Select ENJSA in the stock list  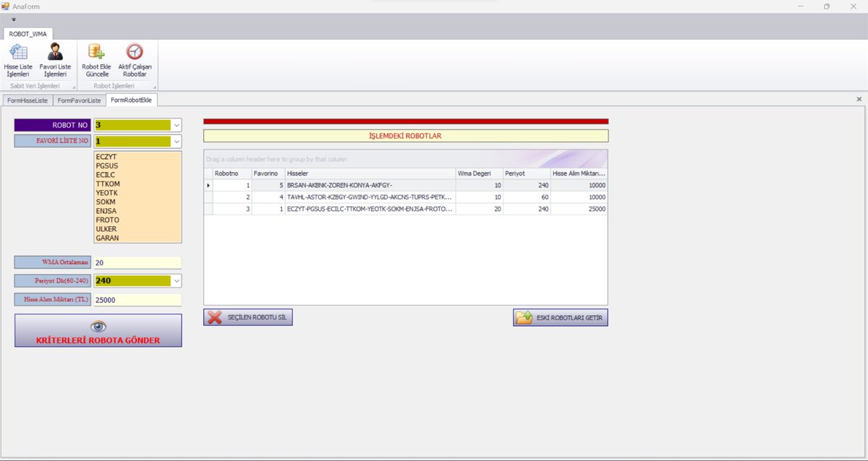pos(137,211)
